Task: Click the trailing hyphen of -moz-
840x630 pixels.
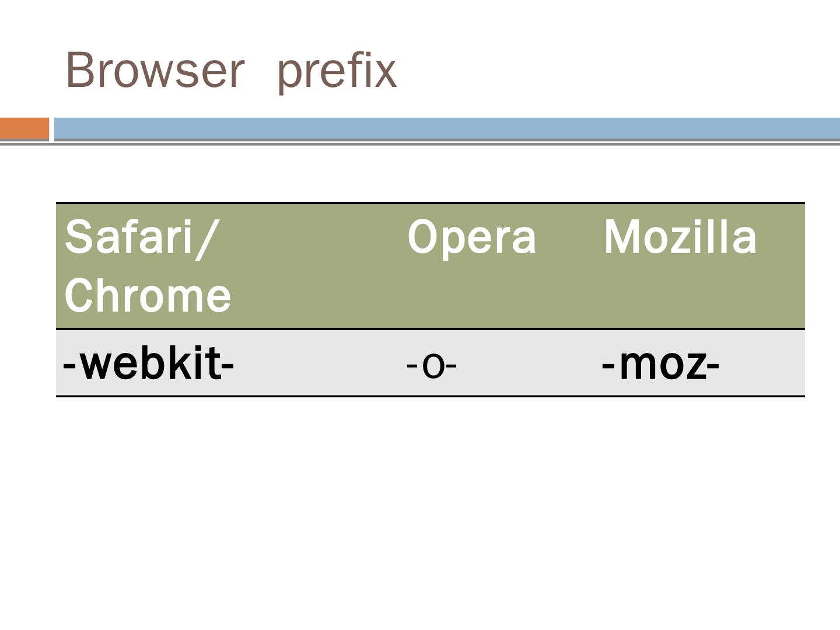Action: 713,366
